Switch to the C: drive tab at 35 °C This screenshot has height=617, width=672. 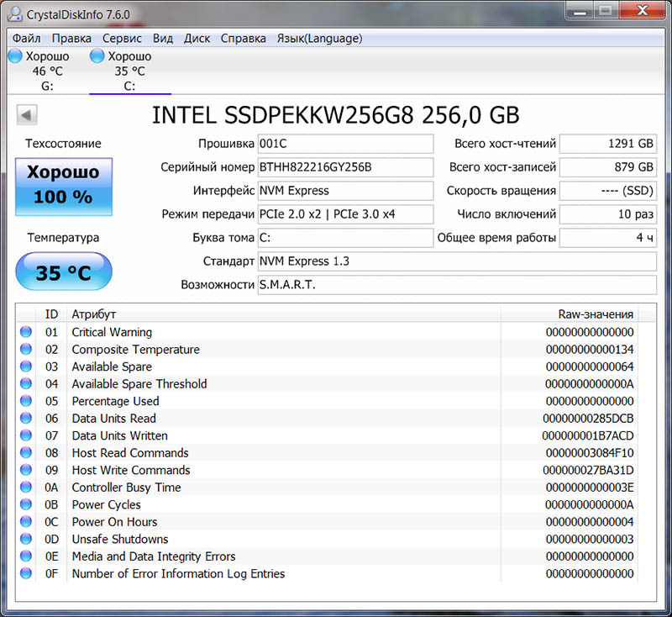pos(130,71)
